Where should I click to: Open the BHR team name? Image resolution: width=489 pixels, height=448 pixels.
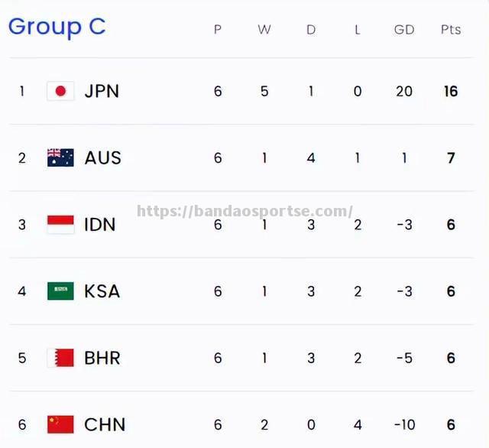coord(102,358)
